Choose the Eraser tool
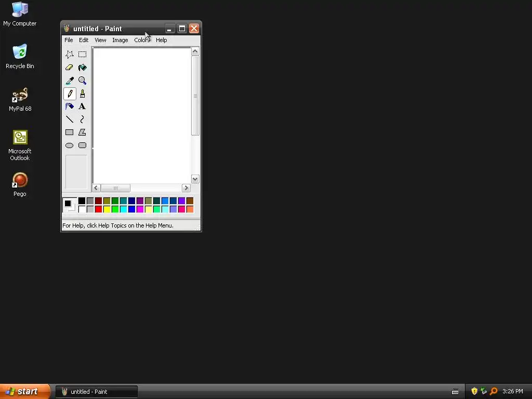532x399 pixels. (70, 67)
